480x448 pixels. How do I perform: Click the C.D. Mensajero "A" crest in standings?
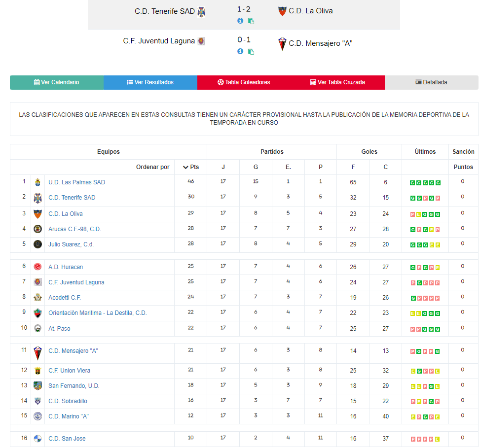37,353
